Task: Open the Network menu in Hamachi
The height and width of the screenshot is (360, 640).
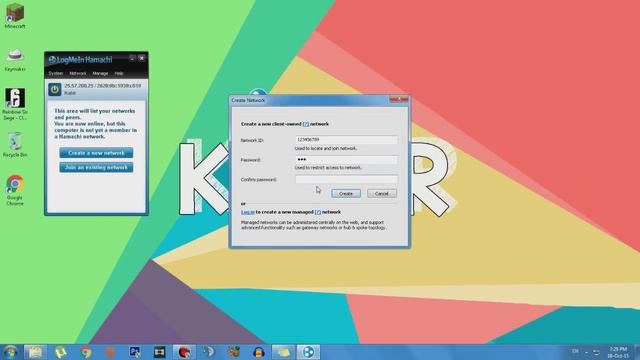Action: coord(78,73)
